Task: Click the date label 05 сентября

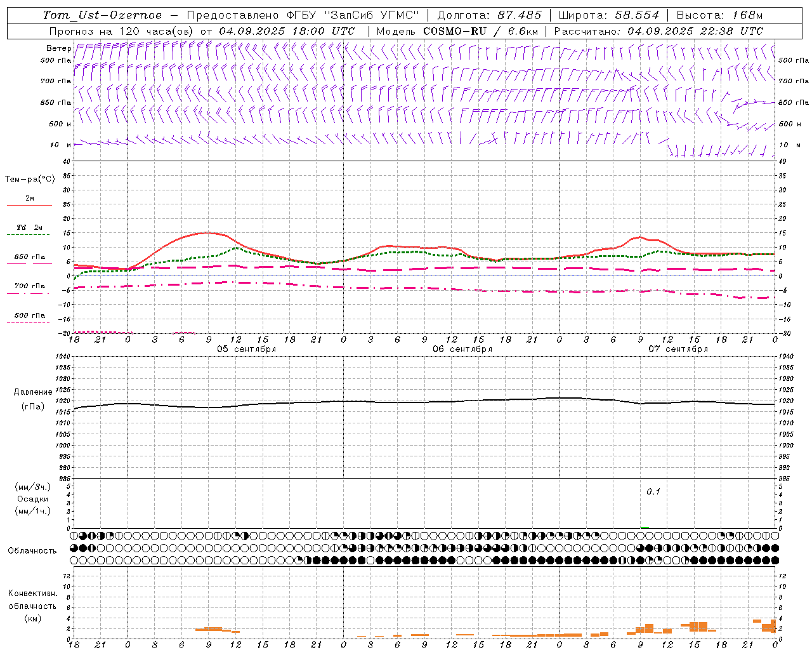Action: tap(247, 349)
